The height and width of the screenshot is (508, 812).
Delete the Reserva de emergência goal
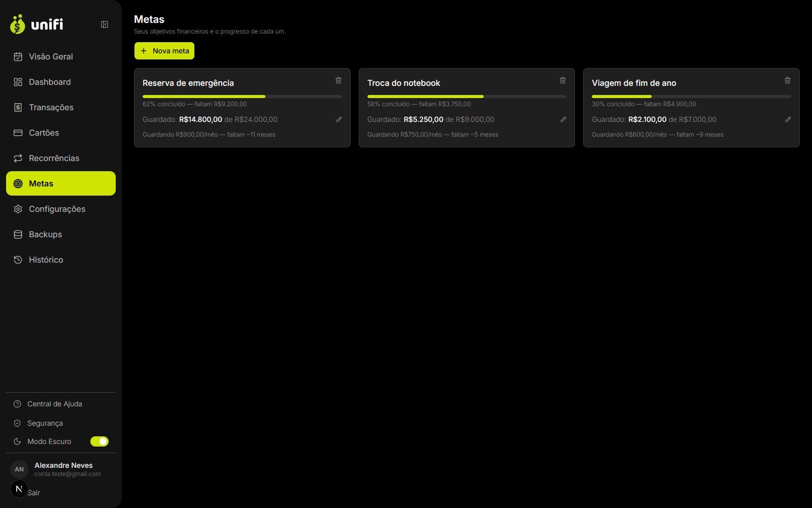(x=339, y=80)
